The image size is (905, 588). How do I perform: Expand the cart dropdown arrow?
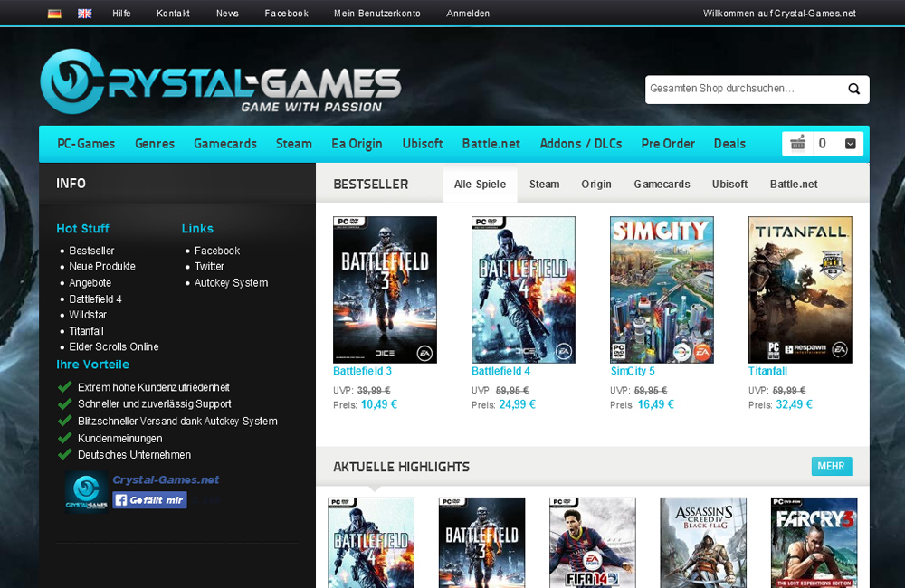pos(850,144)
